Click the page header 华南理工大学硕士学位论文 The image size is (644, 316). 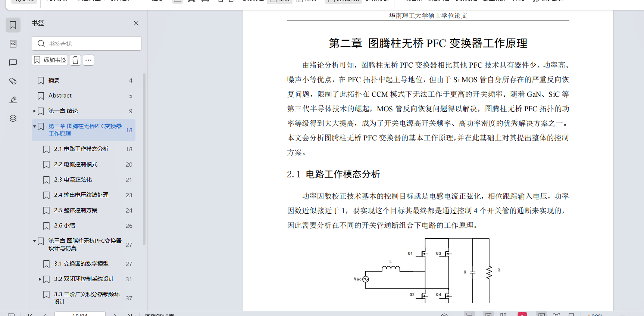(x=428, y=16)
